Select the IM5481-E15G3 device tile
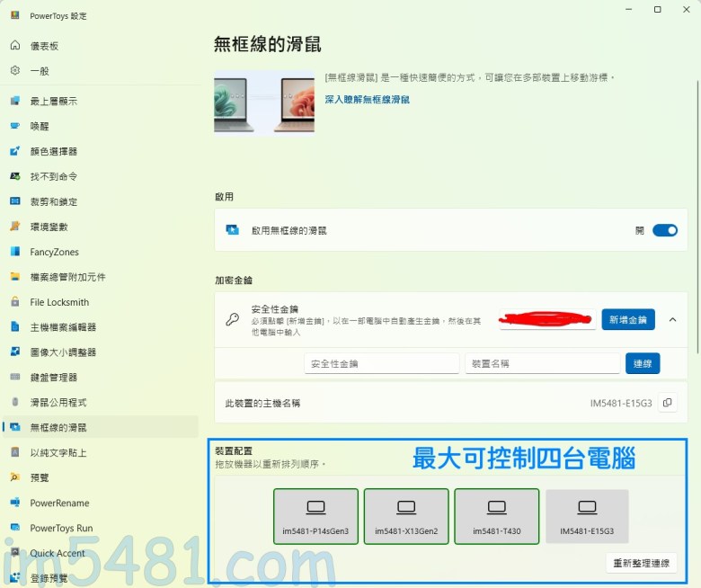 click(x=587, y=516)
